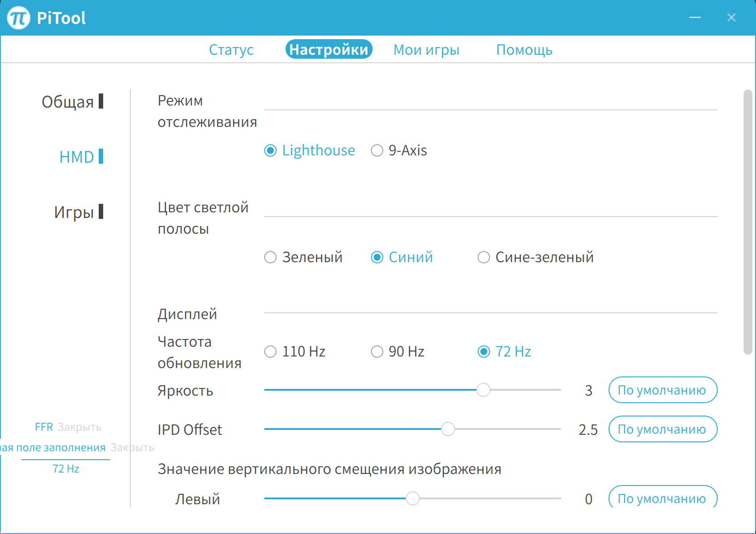Open the Статус tab

231,50
